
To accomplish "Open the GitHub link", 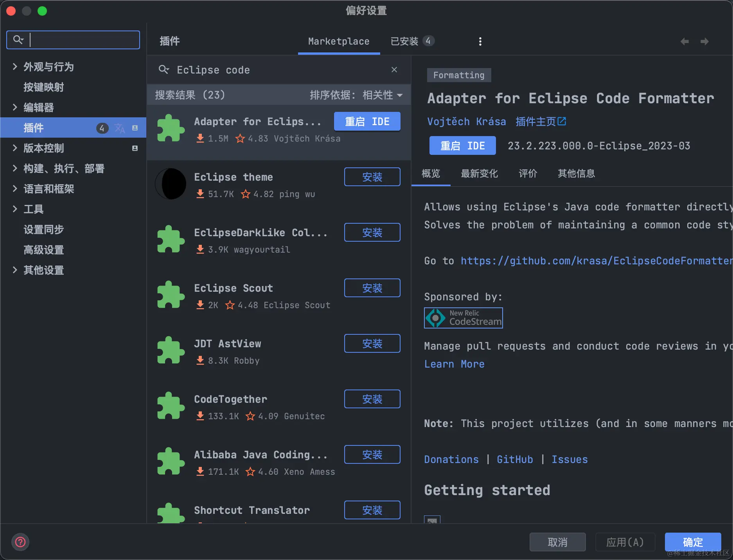I will tap(515, 459).
